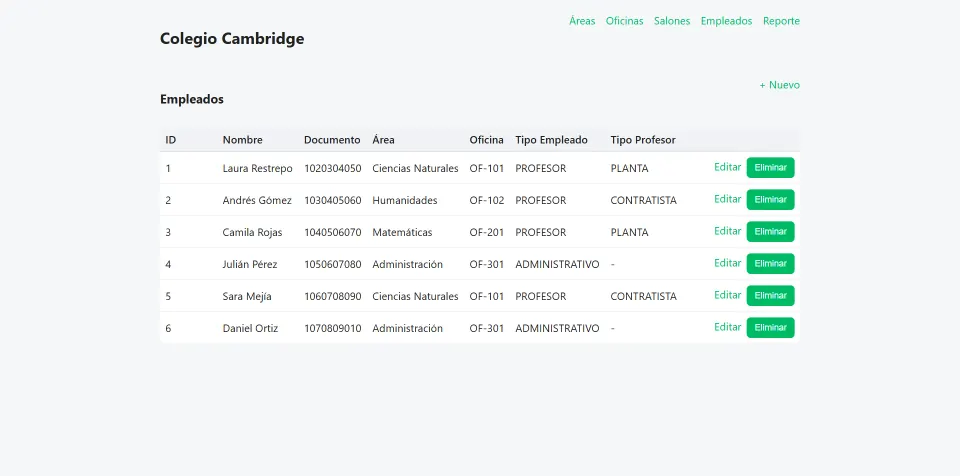Click office OF-201 cell
Screen dimensions: 960x476
click(x=487, y=232)
